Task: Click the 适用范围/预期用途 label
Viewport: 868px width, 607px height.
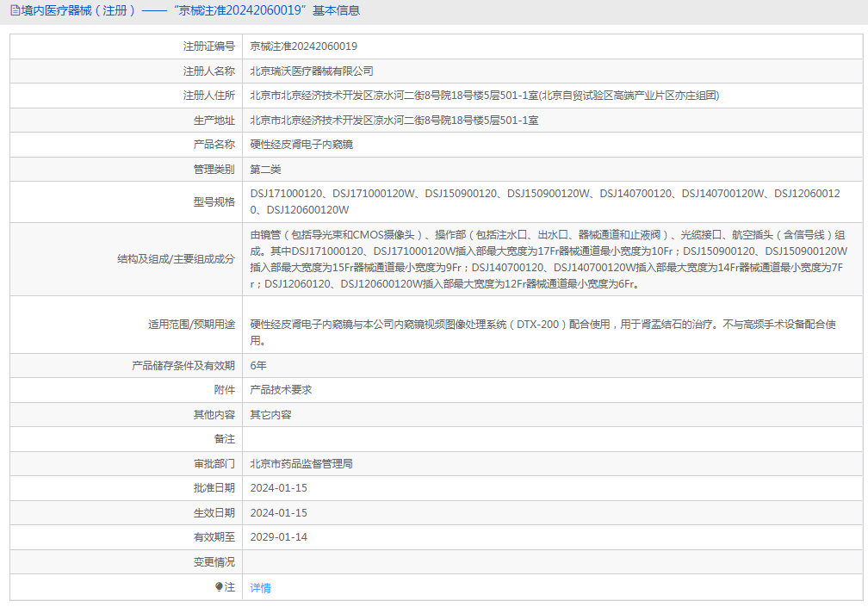Action: 191,325
